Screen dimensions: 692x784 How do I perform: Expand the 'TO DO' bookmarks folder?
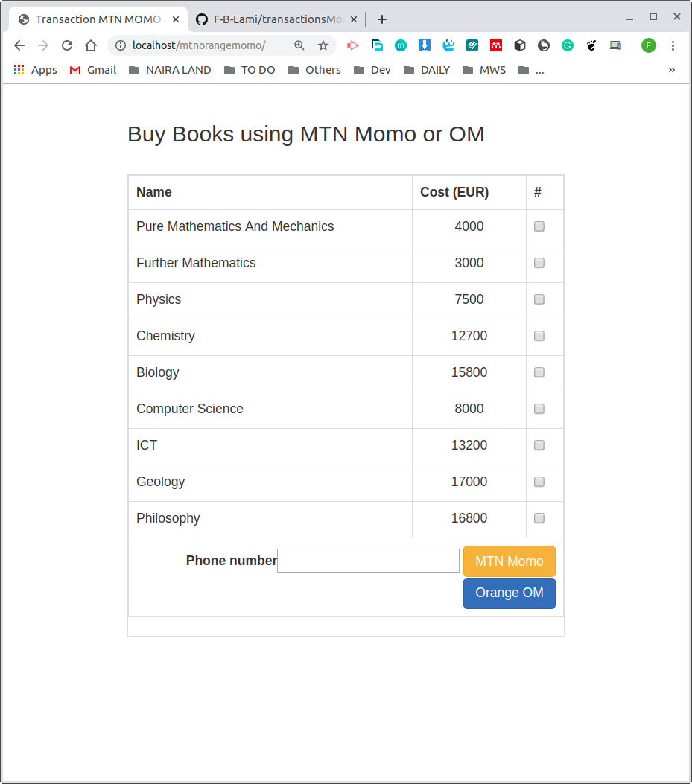click(x=249, y=70)
